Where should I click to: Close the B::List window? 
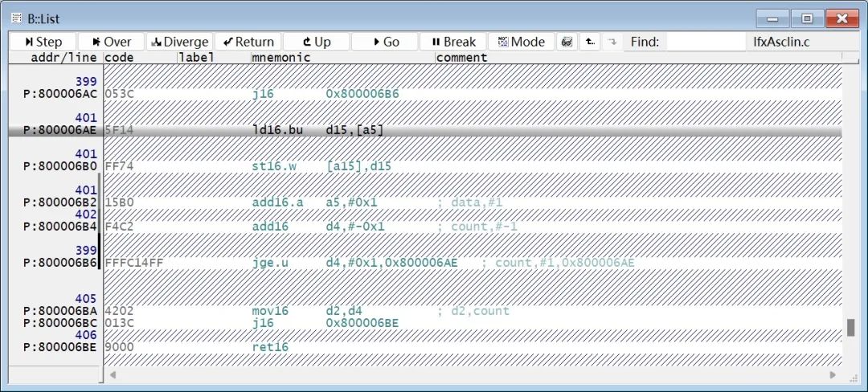[x=842, y=18]
